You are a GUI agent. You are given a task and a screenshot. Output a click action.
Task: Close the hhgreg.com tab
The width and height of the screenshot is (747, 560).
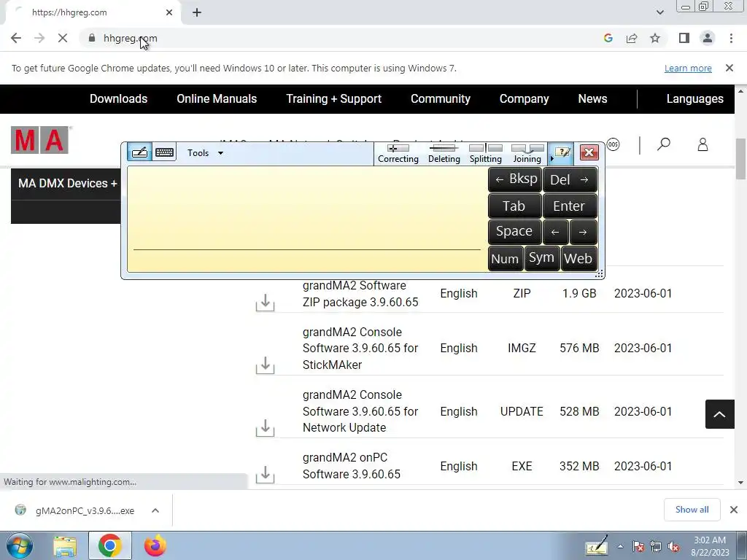(x=169, y=12)
